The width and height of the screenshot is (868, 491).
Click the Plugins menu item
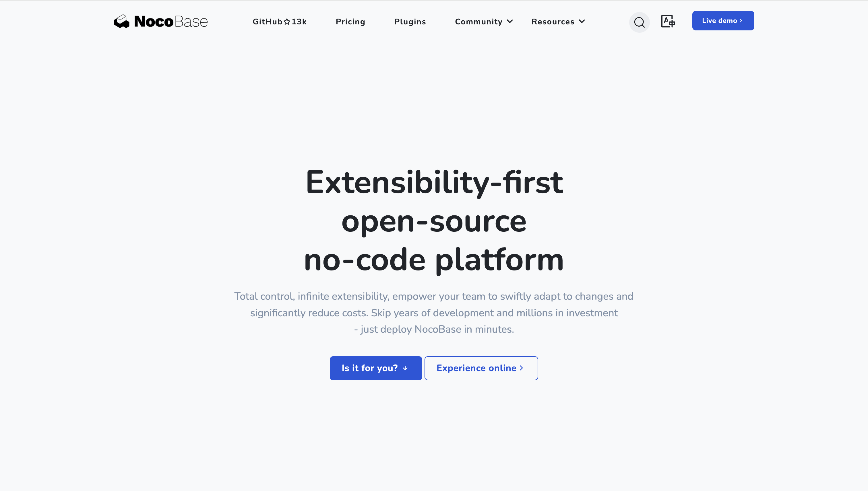(410, 22)
